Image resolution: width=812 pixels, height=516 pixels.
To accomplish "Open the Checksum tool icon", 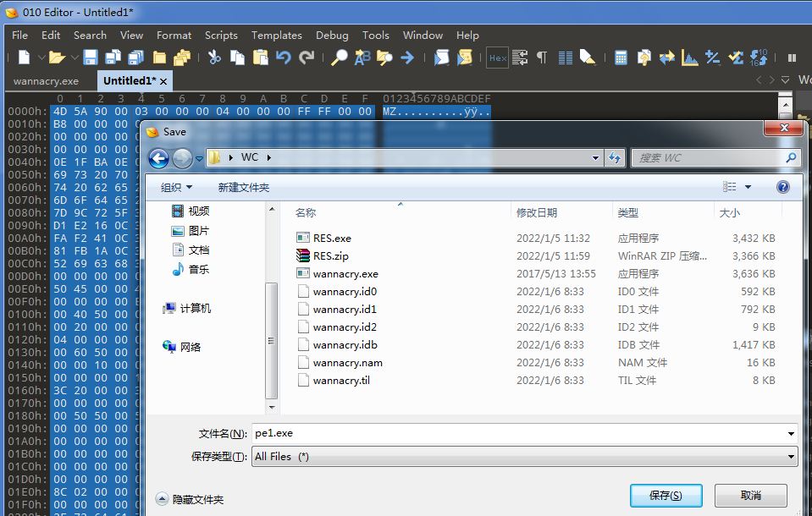I will (x=736, y=58).
